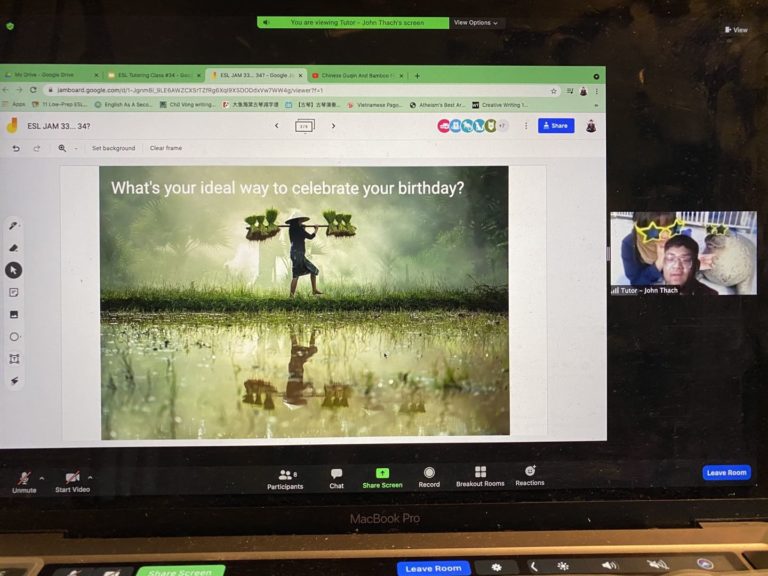The image size is (768, 576).
Task: Open the English As A Seco... bookmark
Action: coord(123,104)
